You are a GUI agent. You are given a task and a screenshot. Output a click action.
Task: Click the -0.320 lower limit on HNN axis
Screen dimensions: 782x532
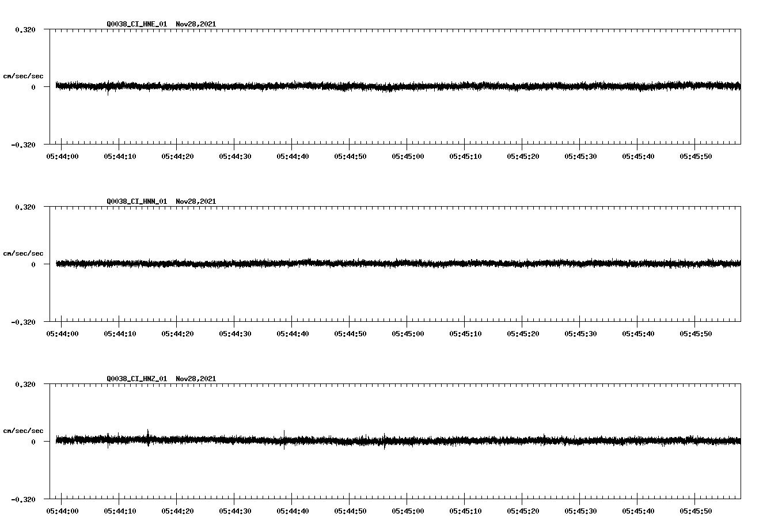click(23, 322)
